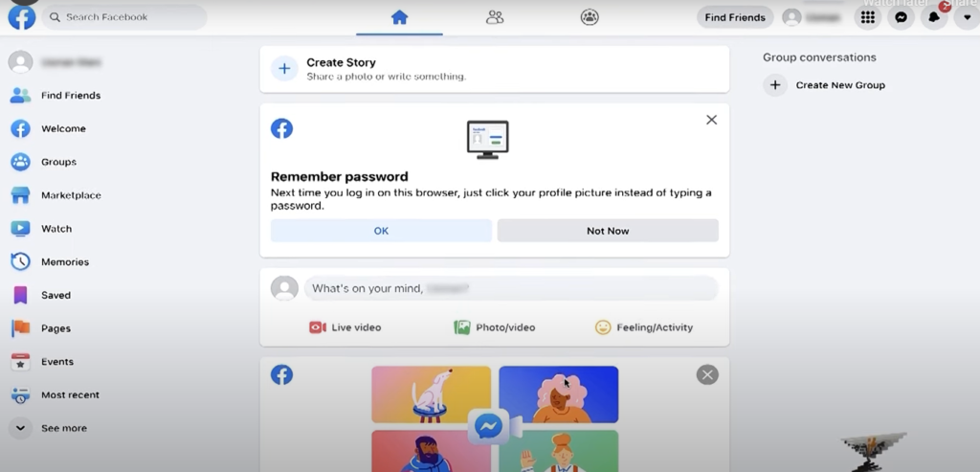Screen dimensions: 980x472
Task: Start a Live video post
Action: pyautogui.click(x=345, y=327)
